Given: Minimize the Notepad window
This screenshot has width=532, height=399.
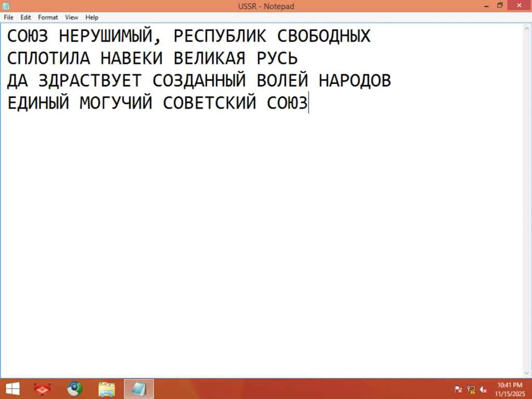Looking at the screenshot, I should [x=486, y=6].
